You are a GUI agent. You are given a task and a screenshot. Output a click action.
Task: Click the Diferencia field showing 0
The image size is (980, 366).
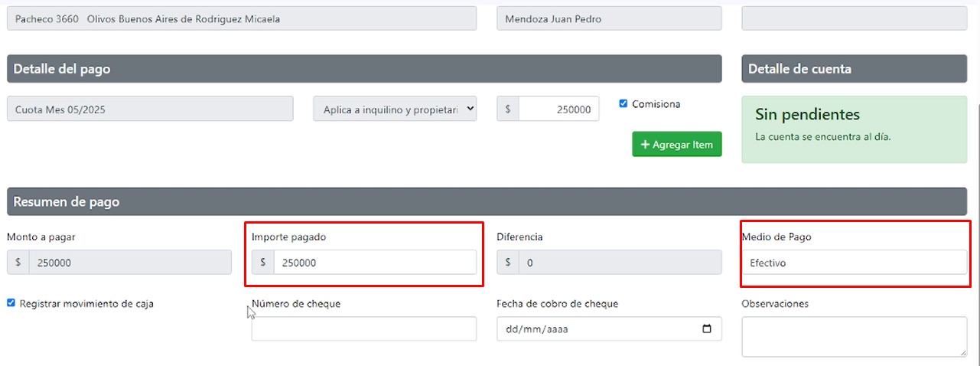(x=620, y=263)
